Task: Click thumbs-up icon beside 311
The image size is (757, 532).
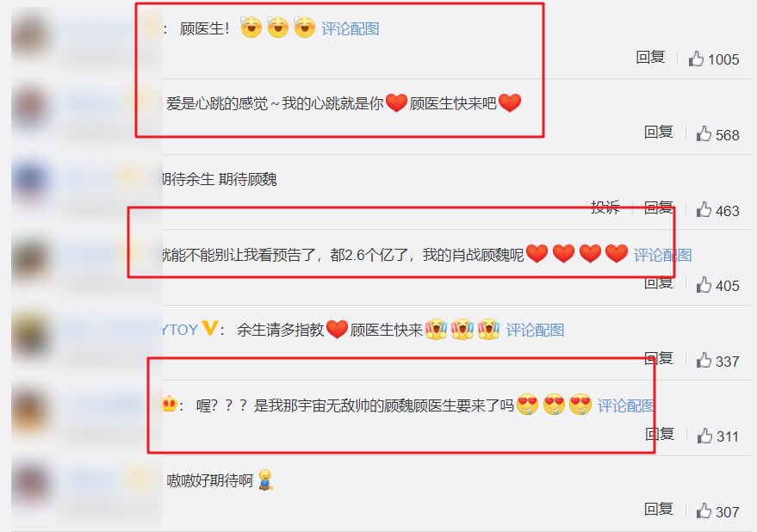Action: pyautogui.click(x=704, y=436)
